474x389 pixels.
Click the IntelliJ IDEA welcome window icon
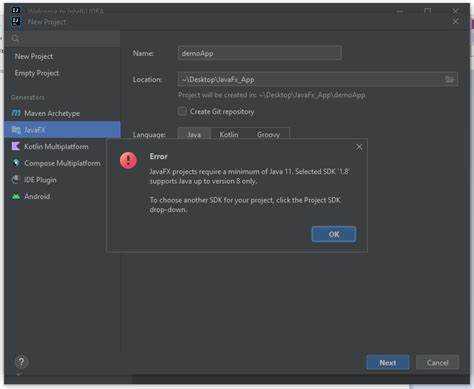(x=15, y=10)
